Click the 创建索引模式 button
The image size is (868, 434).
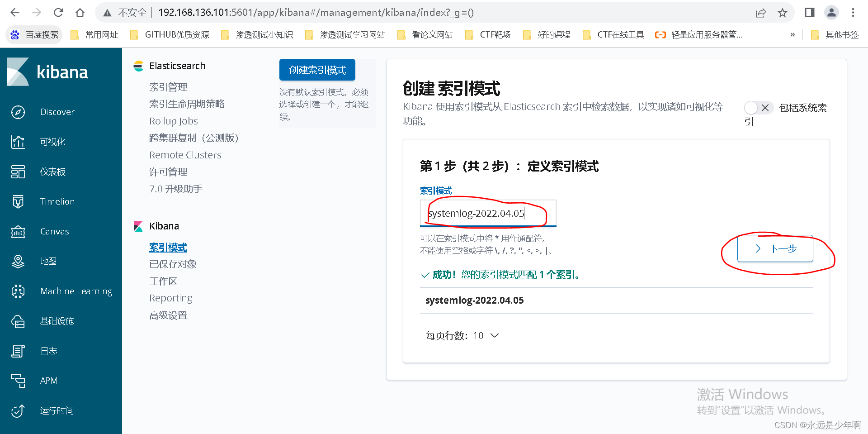tap(317, 70)
